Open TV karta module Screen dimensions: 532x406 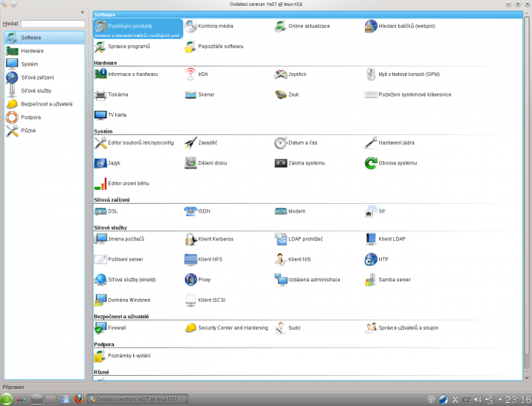pos(110,115)
